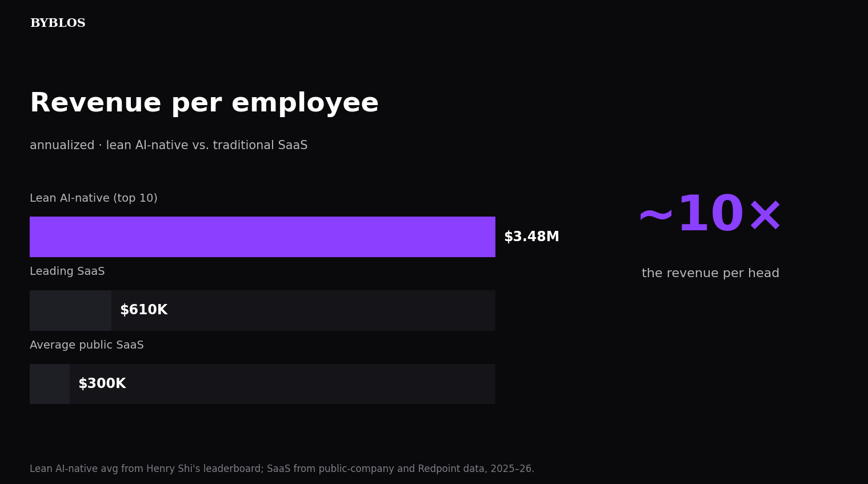The height and width of the screenshot is (484, 868).
Task: Click the tilde symbol before 10×
Action: coord(657,217)
